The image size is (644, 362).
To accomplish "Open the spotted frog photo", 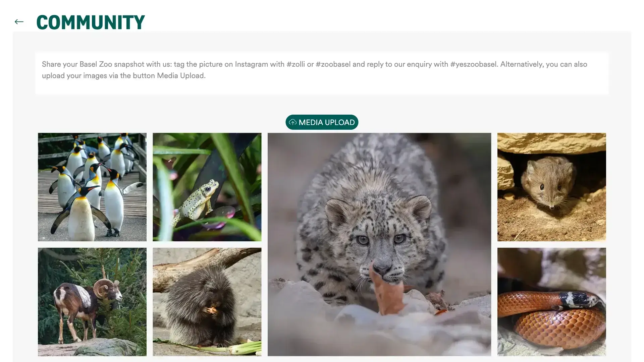I will (207, 187).
